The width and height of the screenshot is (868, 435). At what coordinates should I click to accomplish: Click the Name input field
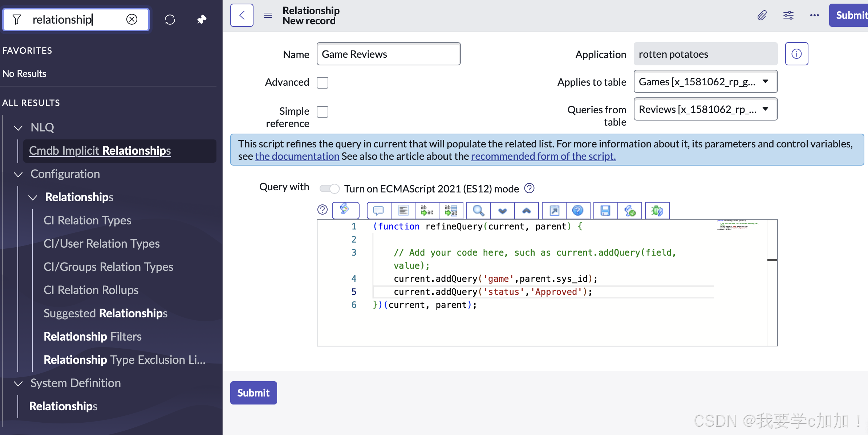click(388, 54)
